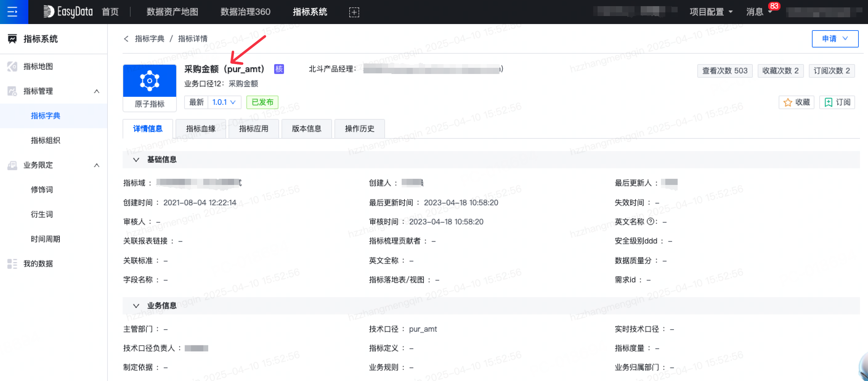The height and width of the screenshot is (381, 868).
Task: Click the blue atomic indicator icon
Action: [150, 80]
